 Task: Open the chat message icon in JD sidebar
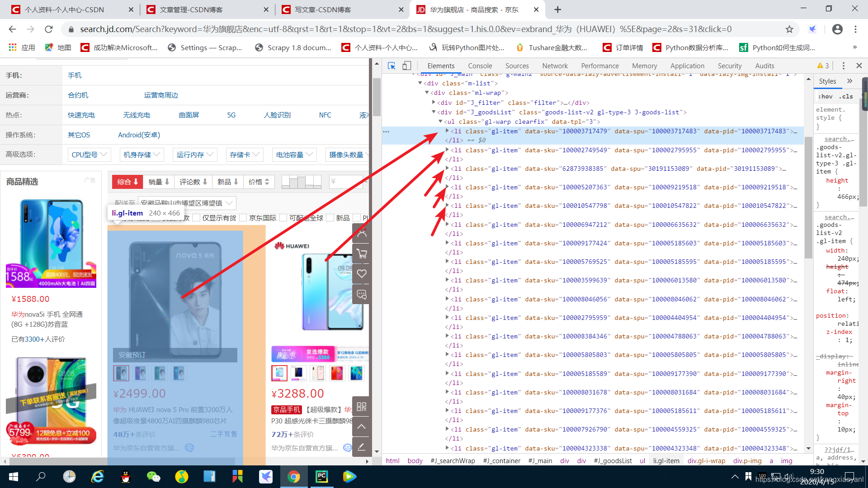[362, 294]
